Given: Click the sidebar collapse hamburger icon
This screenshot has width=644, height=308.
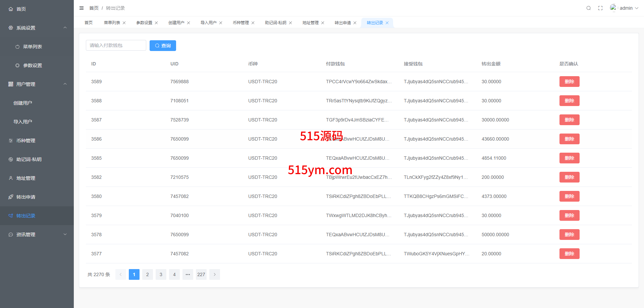Looking at the screenshot, I should [82, 8].
